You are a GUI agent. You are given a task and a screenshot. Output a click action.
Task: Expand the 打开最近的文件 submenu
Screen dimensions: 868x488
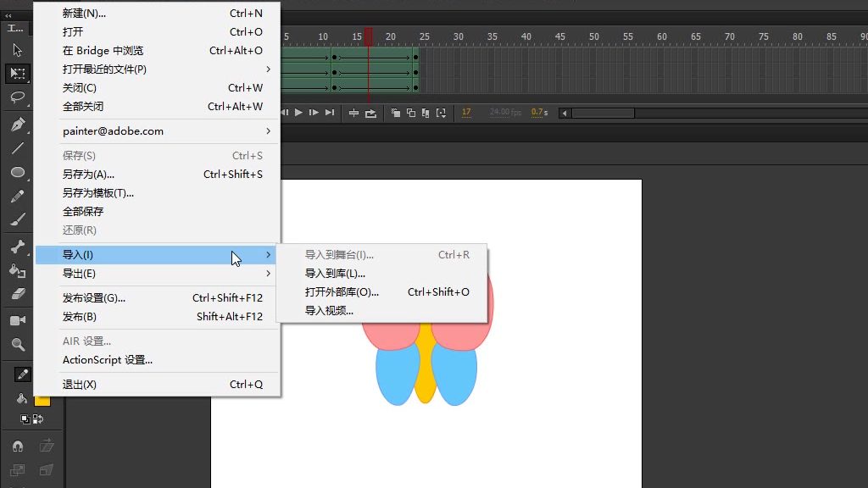pos(161,69)
